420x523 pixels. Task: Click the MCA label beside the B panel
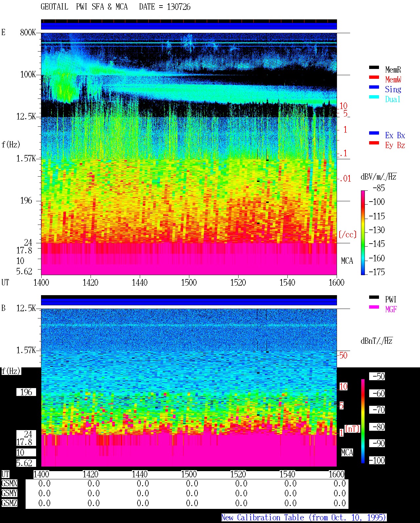347,453
